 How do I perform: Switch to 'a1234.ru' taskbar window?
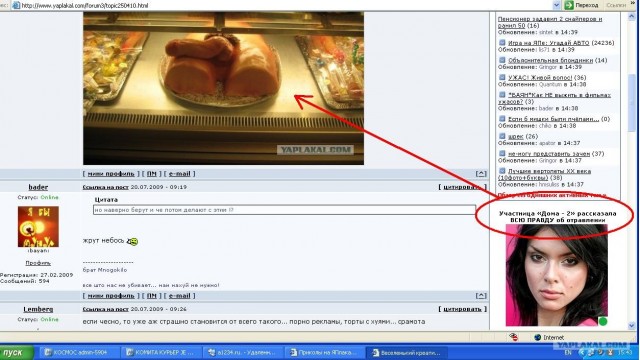pyautogui.click(x=242, y=352)
